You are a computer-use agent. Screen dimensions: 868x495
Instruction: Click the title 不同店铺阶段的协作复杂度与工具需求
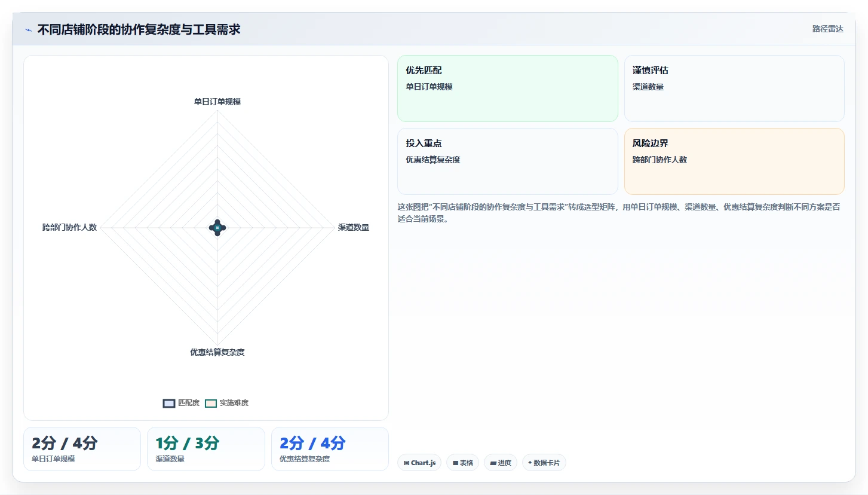point(139,29)
